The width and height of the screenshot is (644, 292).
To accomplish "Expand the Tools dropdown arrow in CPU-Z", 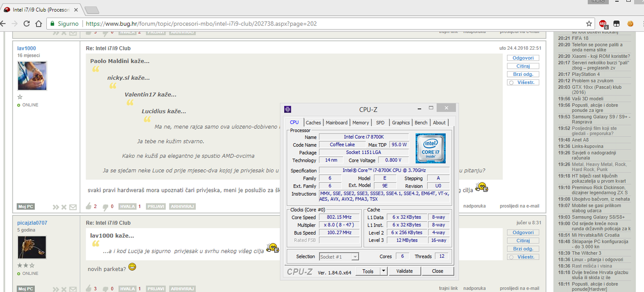I will point(383,271).
